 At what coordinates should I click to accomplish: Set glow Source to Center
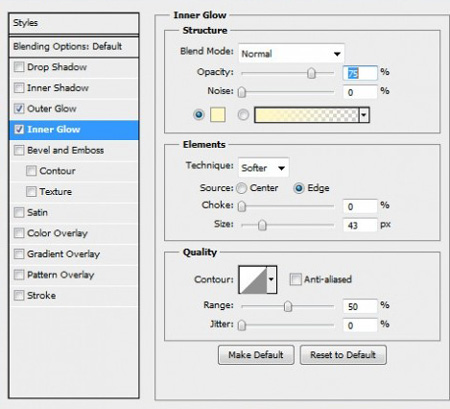(x=241, y=188)
